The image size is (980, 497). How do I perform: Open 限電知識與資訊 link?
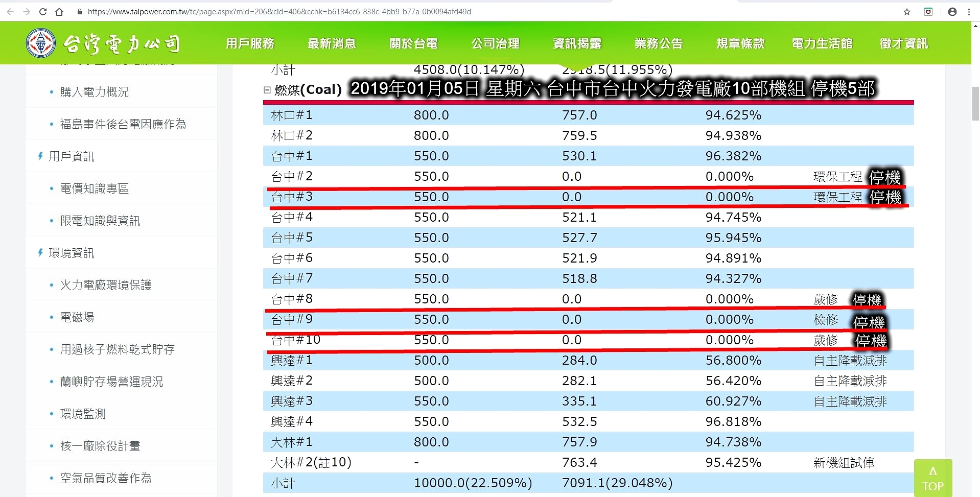tap(100, 221)
